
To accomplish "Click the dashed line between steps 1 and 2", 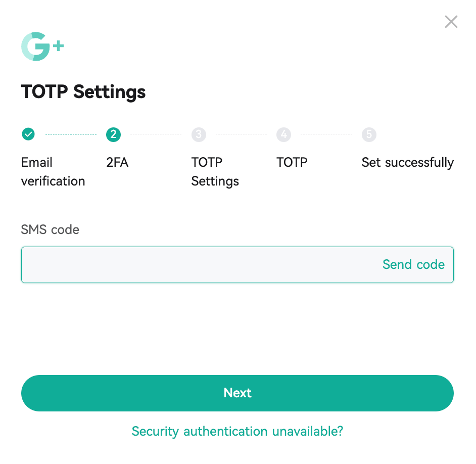I will pyautogui.click(x=71, y=134).
